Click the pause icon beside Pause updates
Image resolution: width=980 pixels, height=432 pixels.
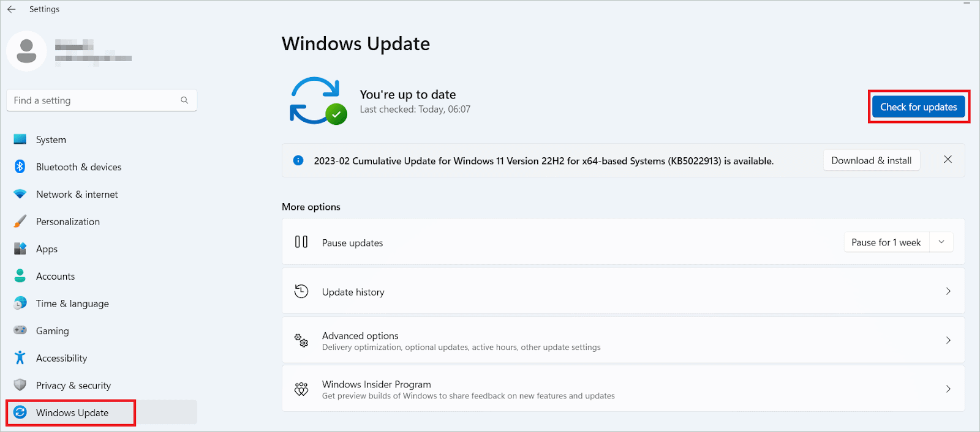[x=301, y=242]
